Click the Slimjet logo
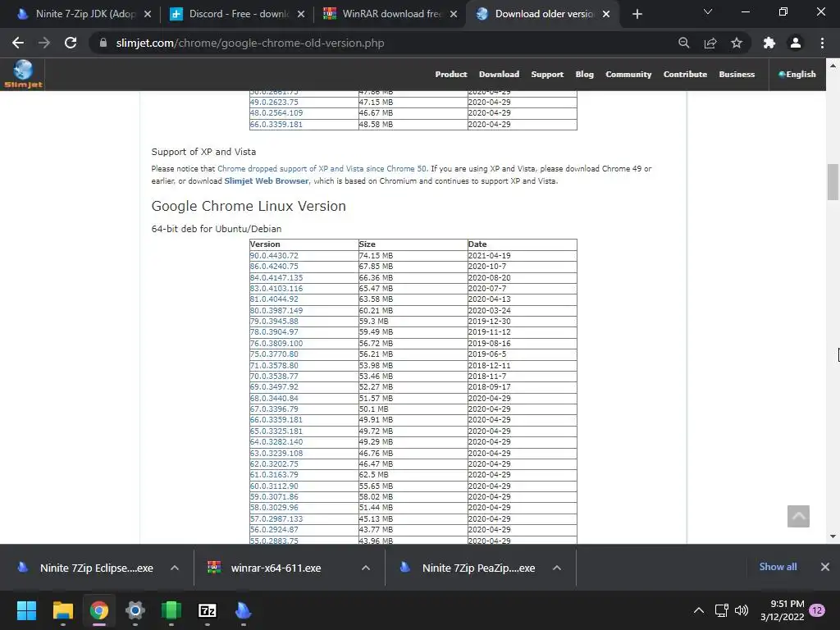This screenshot has width=840, height=630. (23, 74)
